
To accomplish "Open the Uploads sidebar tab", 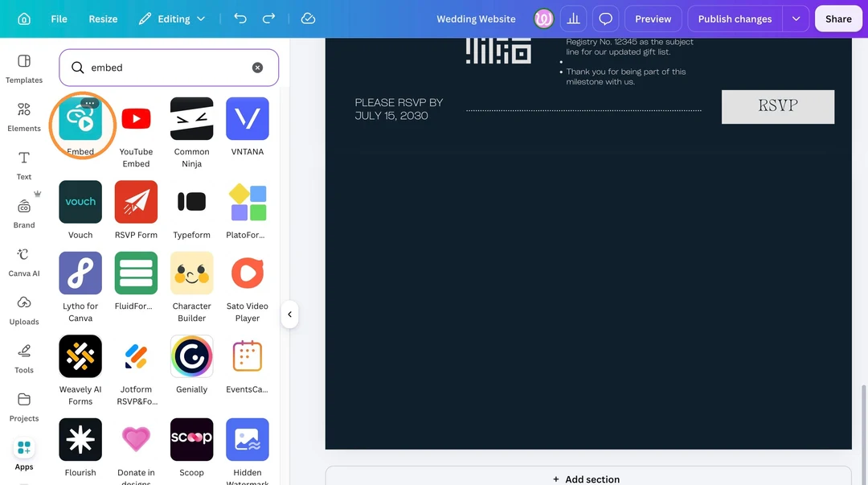I will pyautogui.click(x=24, y=310).
